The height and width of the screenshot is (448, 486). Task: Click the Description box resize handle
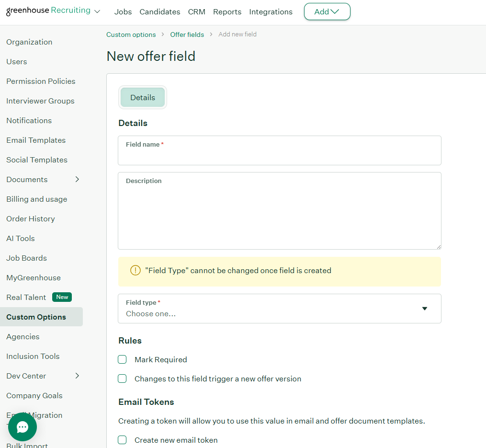tap(439, 247)
